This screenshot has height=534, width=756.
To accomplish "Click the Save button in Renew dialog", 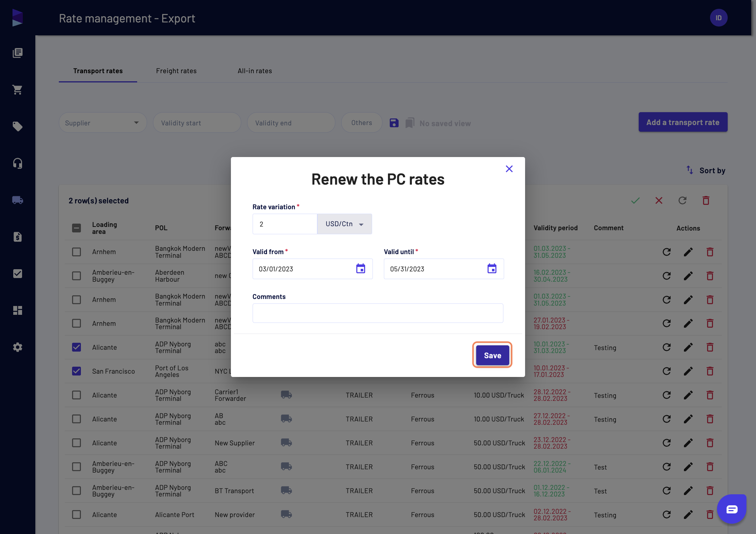I will tap(492, 355).
